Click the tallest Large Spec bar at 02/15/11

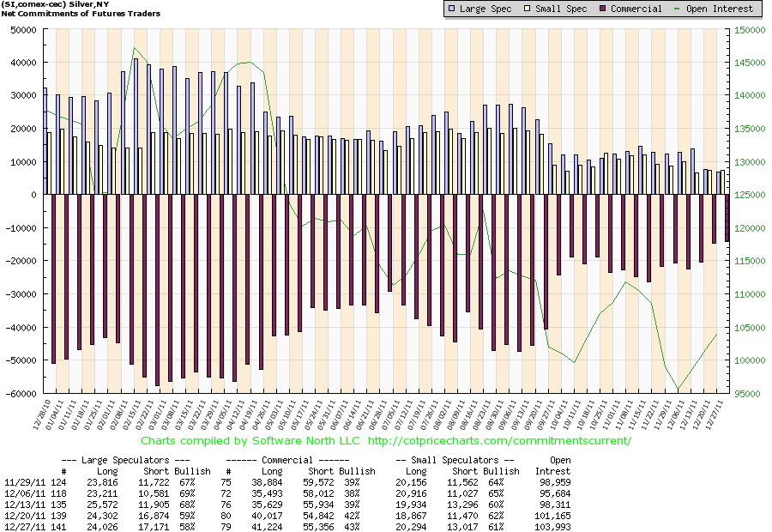point(136,127)
